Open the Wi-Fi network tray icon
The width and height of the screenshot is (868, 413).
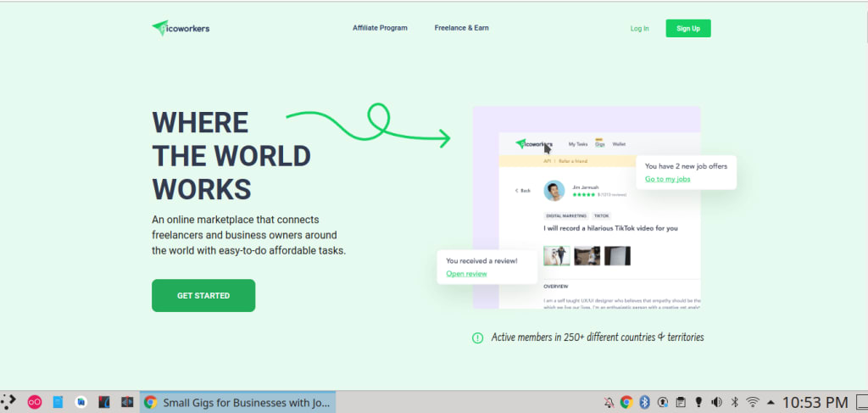coord(753,402)
